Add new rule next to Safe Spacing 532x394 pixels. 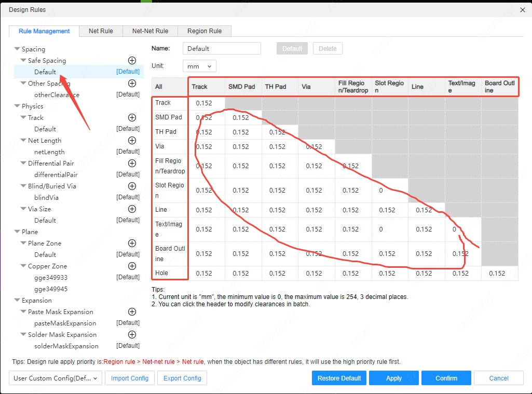pos(132,61)
